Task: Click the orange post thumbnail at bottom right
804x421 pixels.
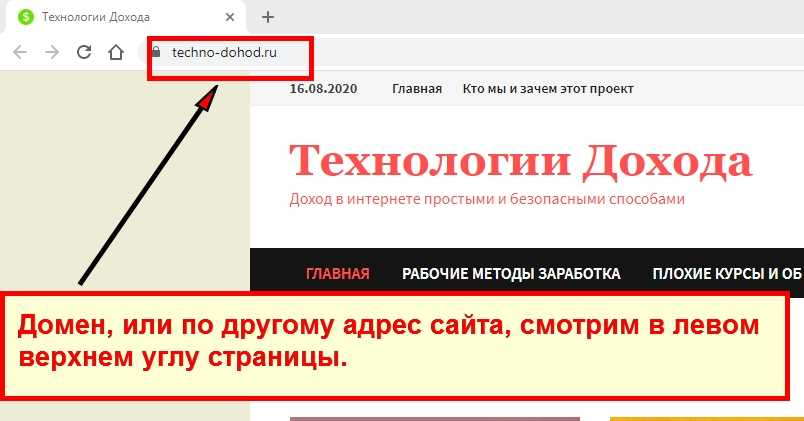Action: (705, 417)
